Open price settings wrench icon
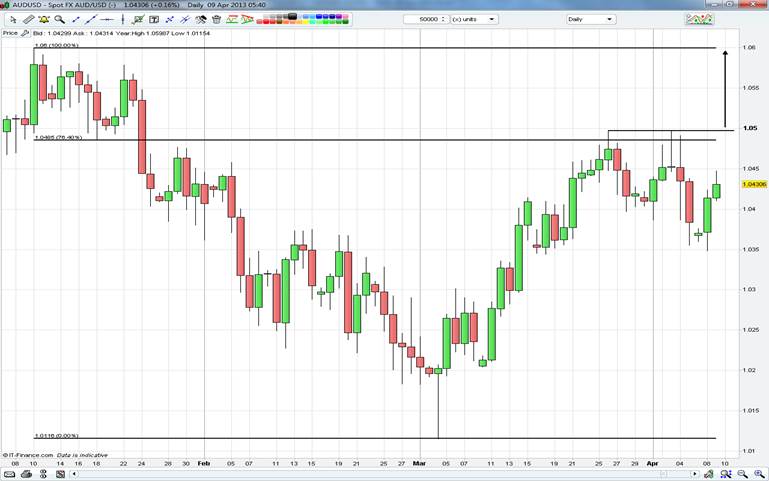 pos(24,33)
